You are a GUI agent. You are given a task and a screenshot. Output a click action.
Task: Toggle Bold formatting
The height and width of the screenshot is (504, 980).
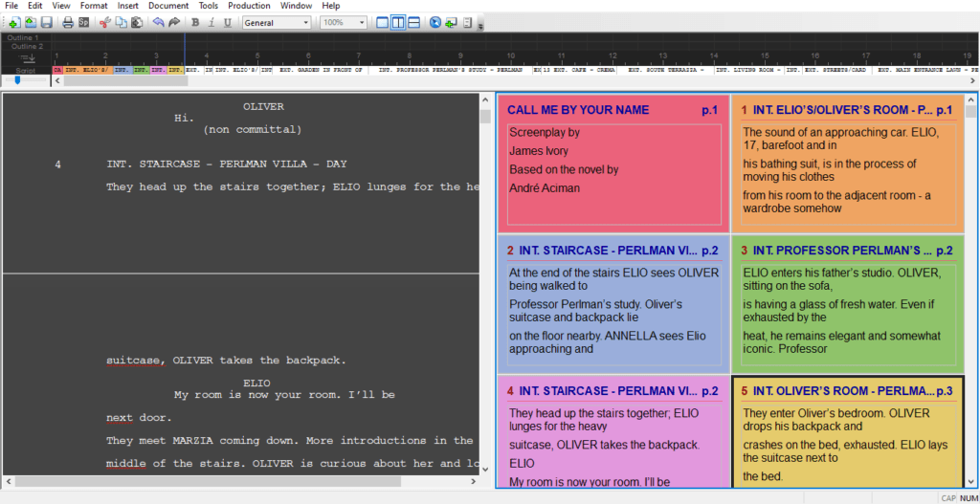point(195,22)
